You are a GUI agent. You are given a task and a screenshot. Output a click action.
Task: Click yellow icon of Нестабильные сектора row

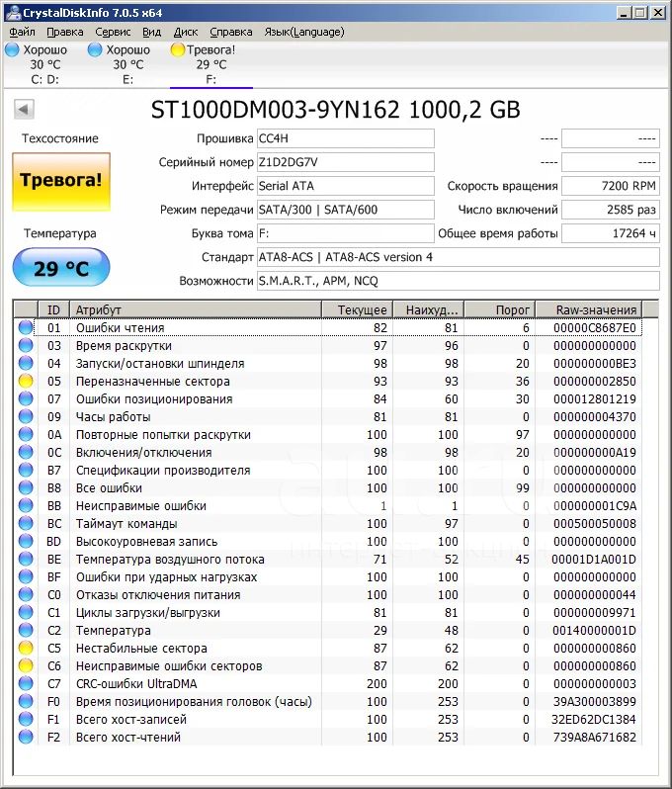click(x=26, y=648)
